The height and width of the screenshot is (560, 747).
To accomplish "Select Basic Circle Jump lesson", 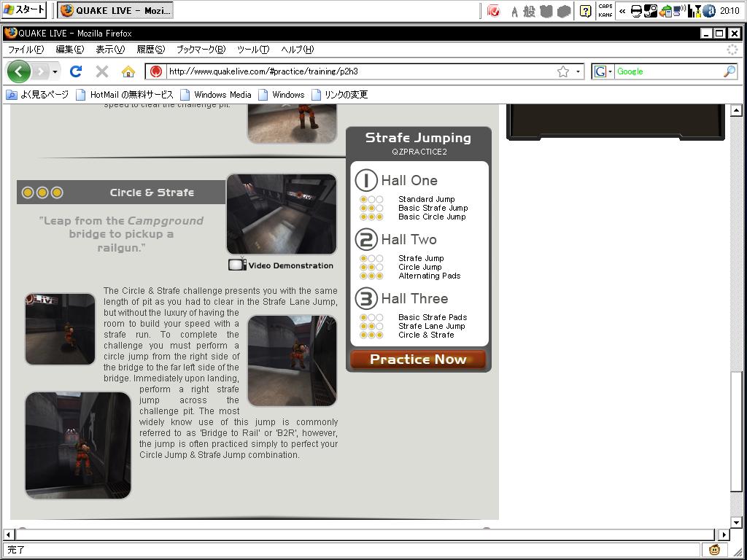I will 432,217.
